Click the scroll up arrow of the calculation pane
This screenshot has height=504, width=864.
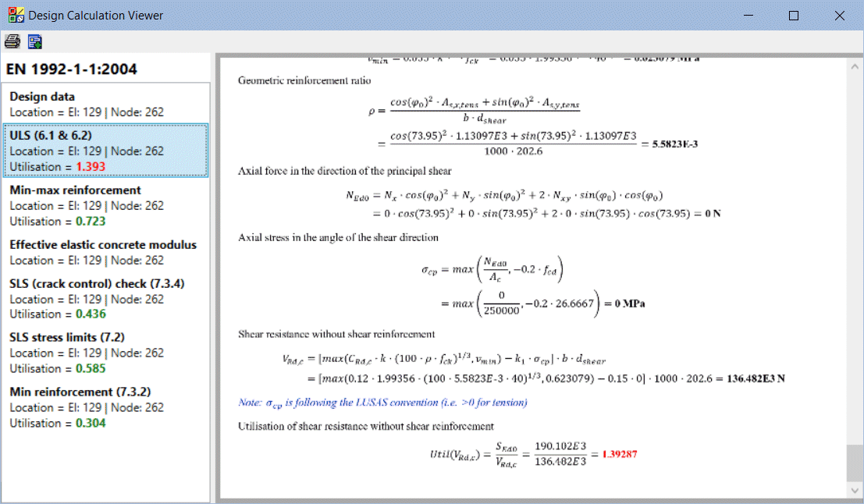coord(855,68)
